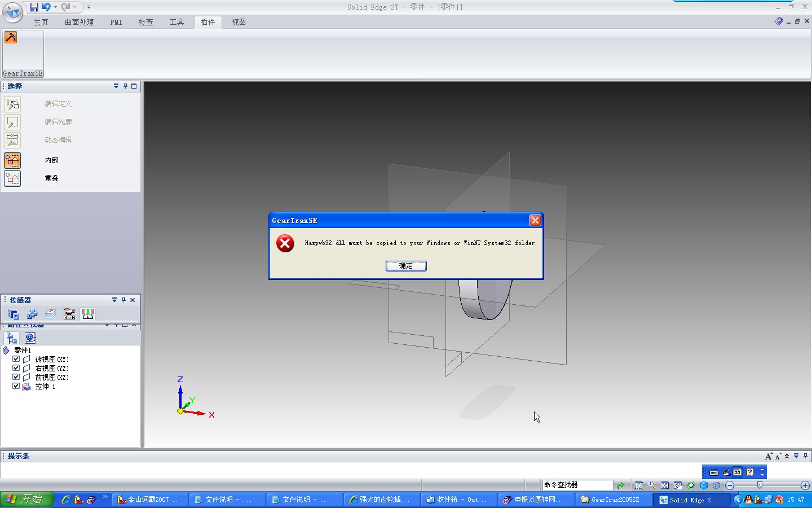The width and height of the screenshot is (812, 508).
Task: Click the zoom in plus button
Action: tap(805, 485)
